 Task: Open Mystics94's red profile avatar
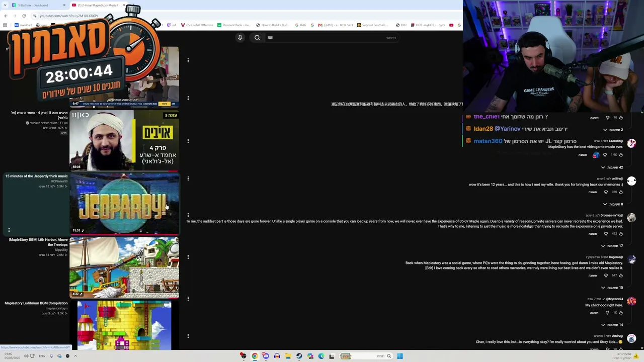(x=631, y=301)
